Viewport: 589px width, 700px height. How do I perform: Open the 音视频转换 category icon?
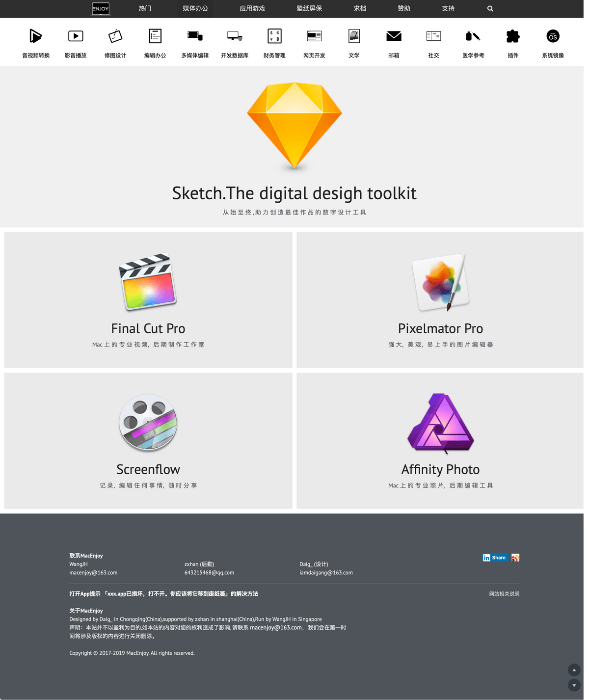pos(36,36)
